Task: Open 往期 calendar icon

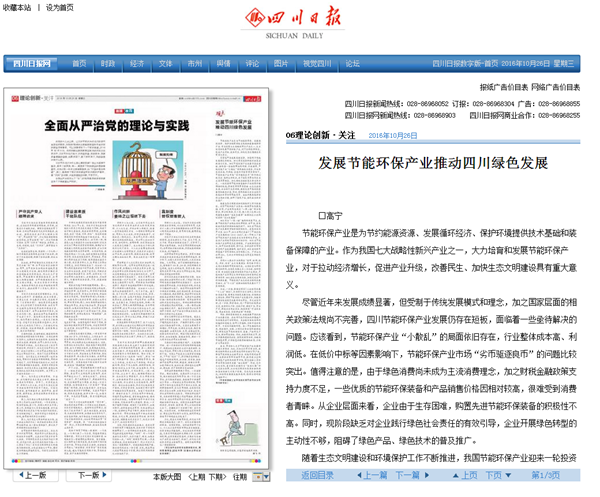Action: tap(258, 477)
